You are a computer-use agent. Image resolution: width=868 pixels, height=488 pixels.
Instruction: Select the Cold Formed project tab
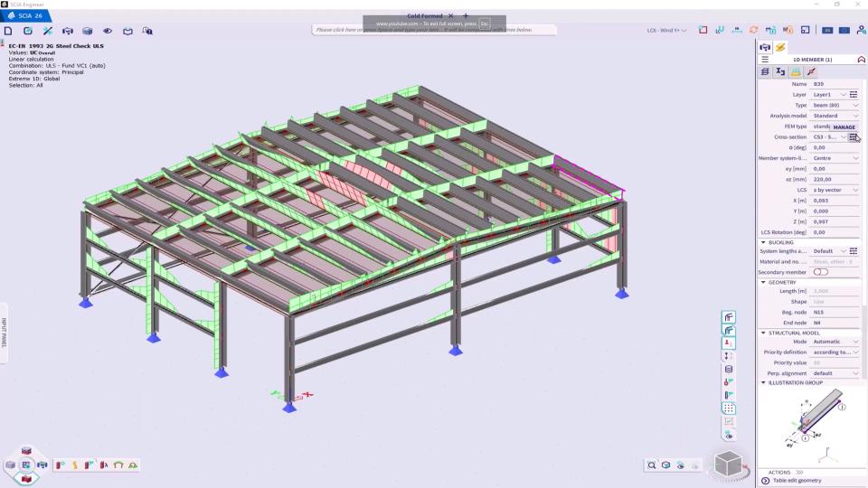pyautogui.click(x=425, y=15)
